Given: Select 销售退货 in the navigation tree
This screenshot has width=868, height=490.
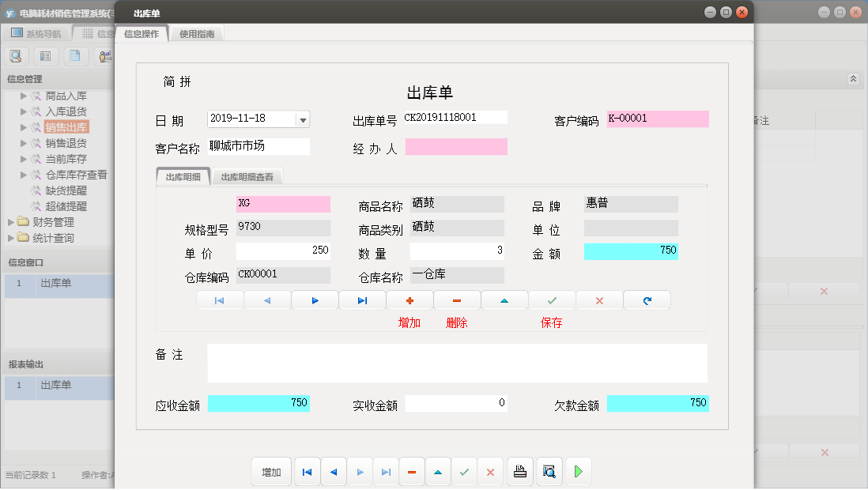Looking at the screenshot, I should (66, 143).
